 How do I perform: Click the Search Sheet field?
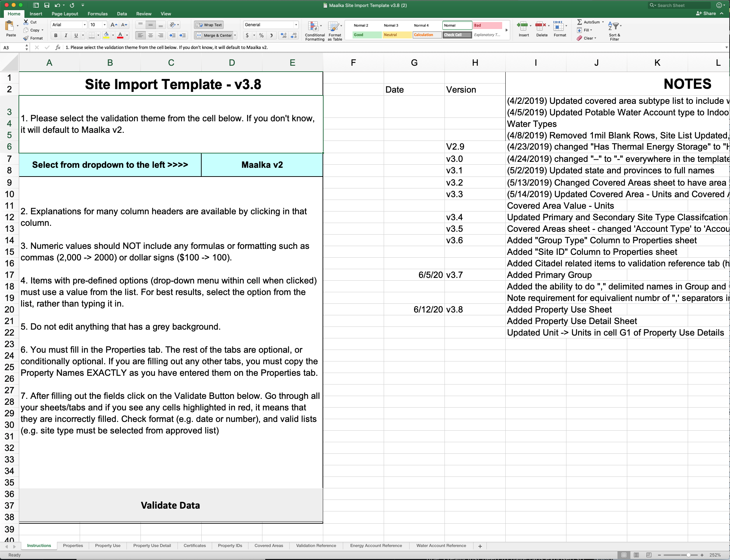click(679, 5)
